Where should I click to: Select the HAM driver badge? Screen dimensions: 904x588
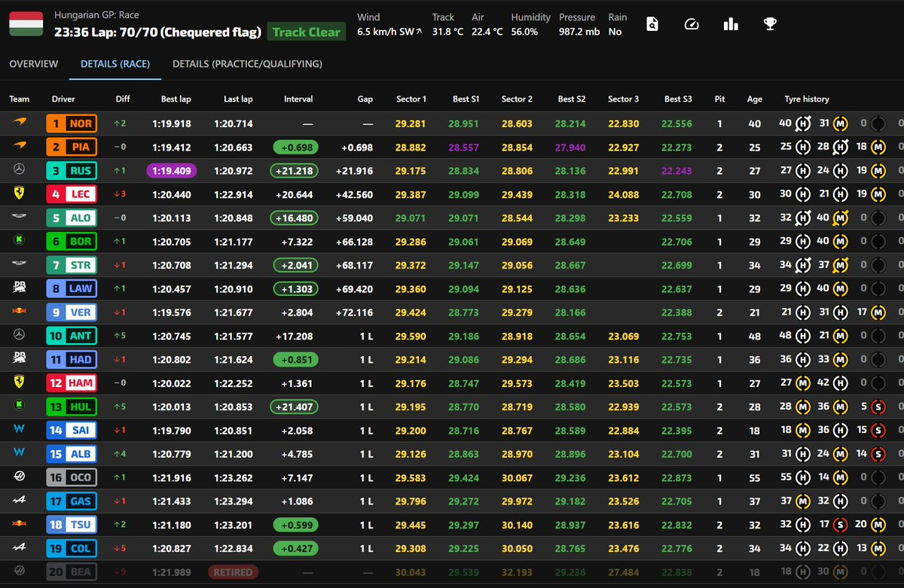pos(72,383)
